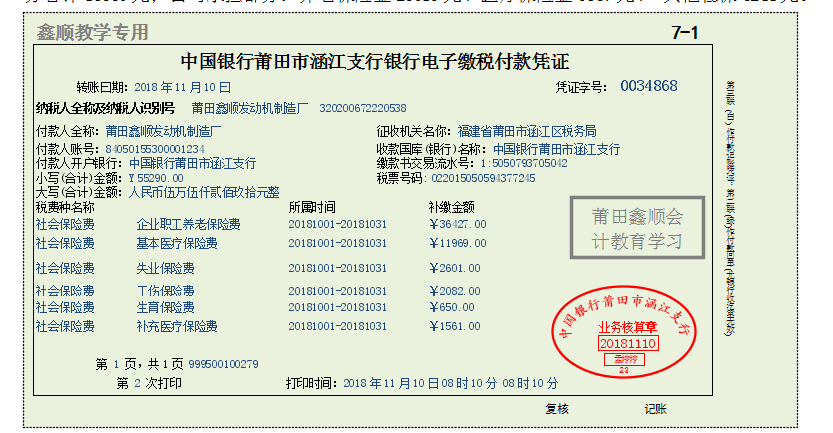Click the 记账 label at bottom
This screenshot has width=833, height=433.
click(655, 408)
